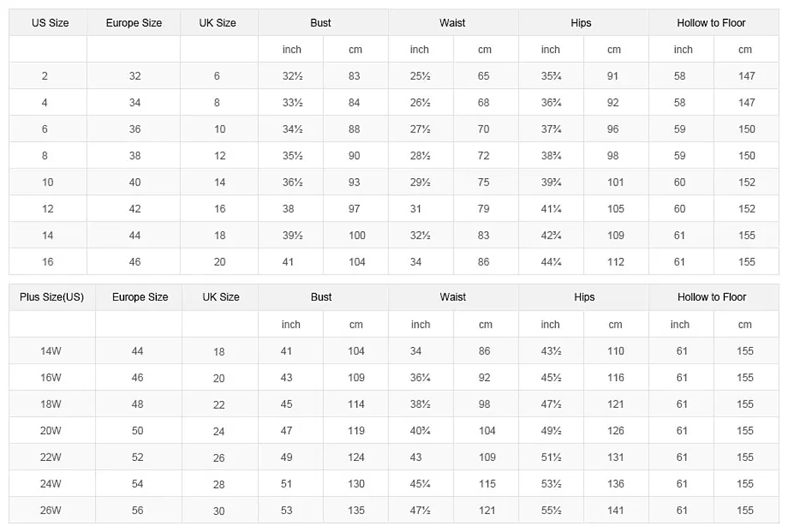
Task: Select the Europe Size 38 cell
Action: [135, 156]
